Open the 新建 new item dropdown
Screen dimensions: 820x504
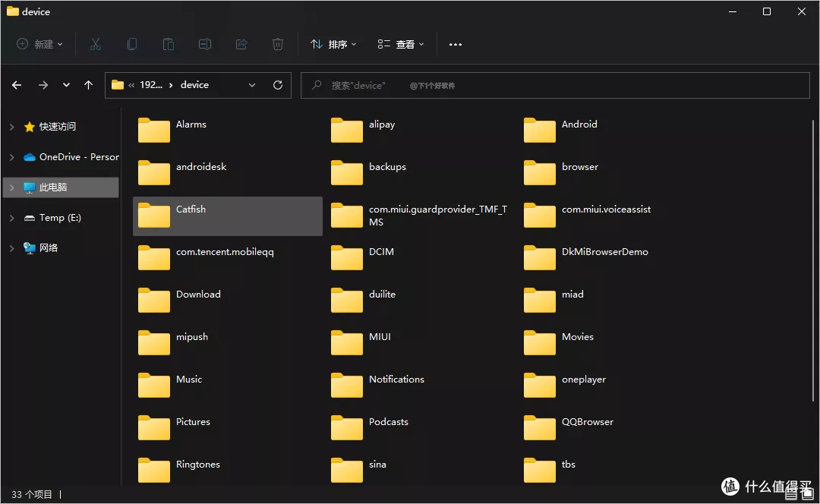[39, 44]
